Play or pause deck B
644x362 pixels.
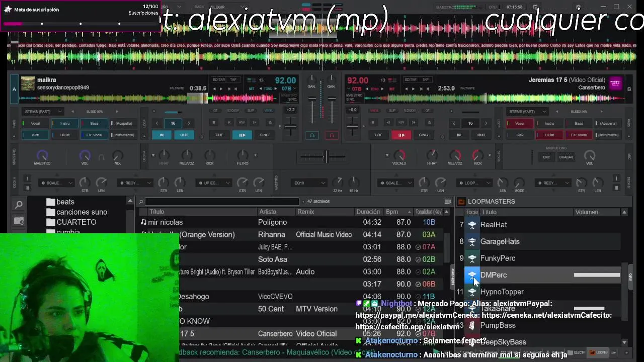(x=401, y=135)
